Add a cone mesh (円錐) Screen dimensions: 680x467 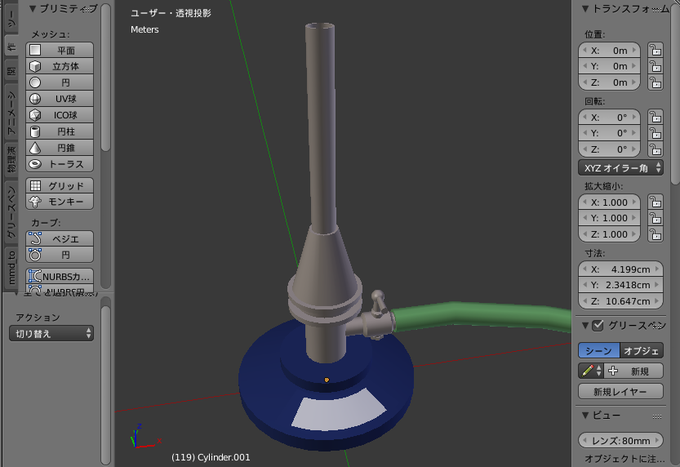click(59, 148)
